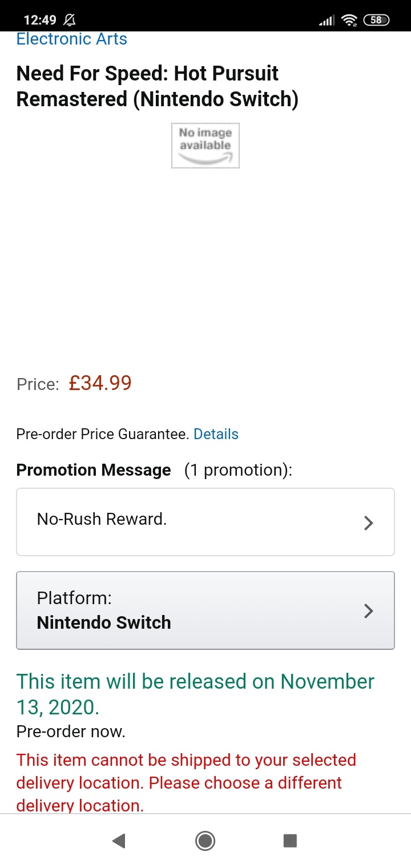Tap the battery level indicator

[376, 20]
